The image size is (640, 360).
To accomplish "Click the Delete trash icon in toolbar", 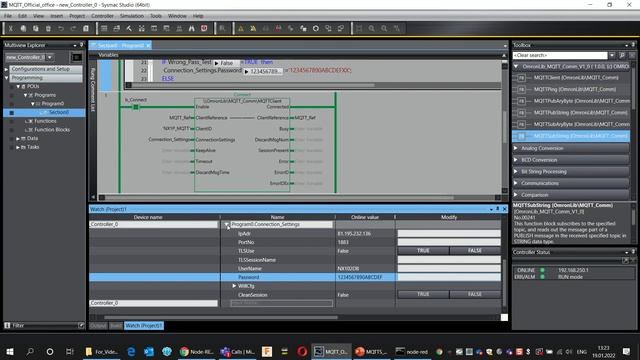I will click(x=48, y=29).
